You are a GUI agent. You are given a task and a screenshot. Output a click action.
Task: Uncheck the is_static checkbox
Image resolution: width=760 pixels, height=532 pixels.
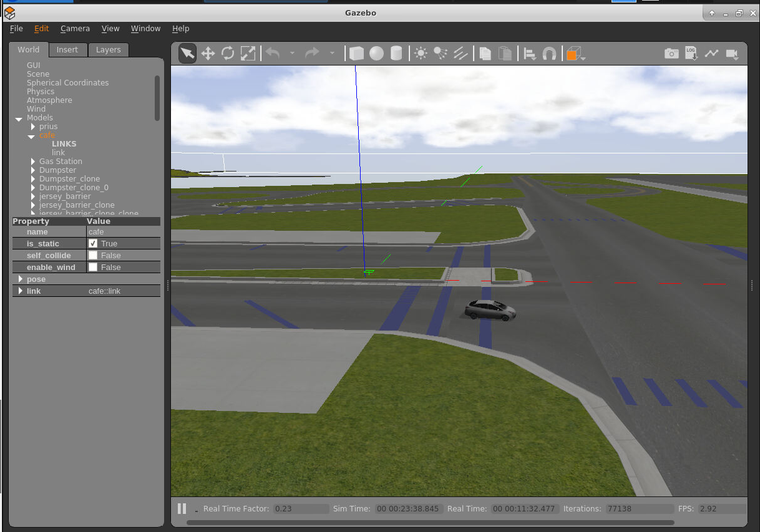pyautogui.click(x=93, y=244)
